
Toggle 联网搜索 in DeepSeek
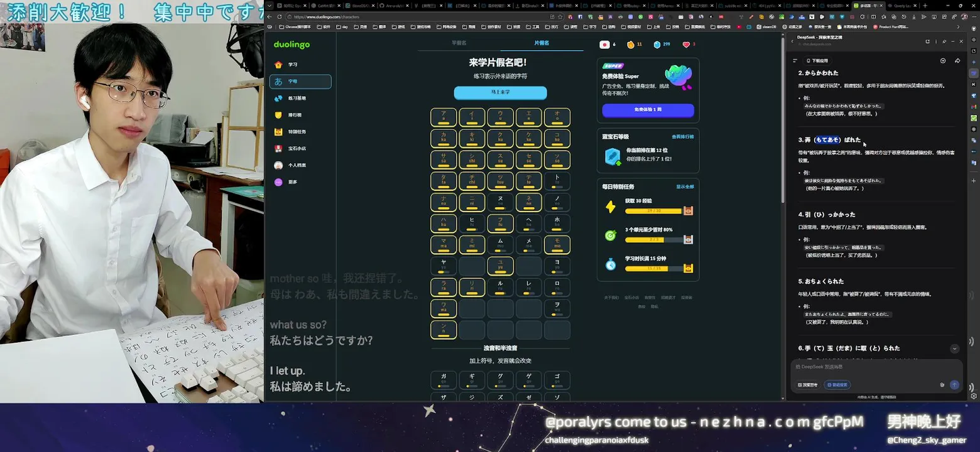tap(838, 385)
